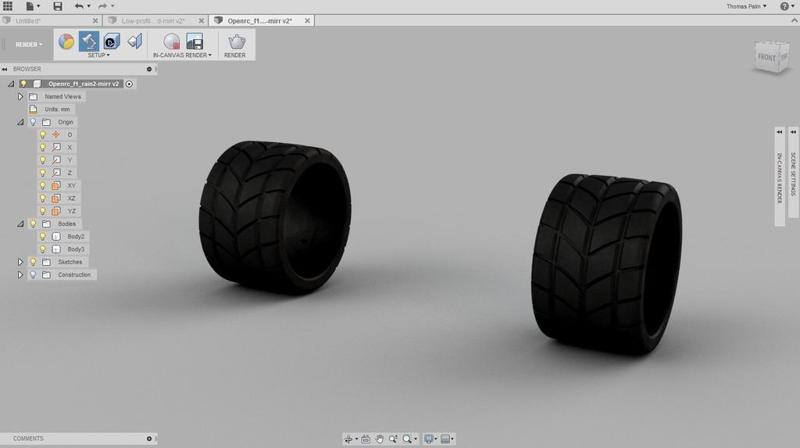Image resolution: width=800 pixels, height=448 pixels.
Task: Toggle Bodies folder visibility lightbulb
Action: pyautogui.click(x=33, y=224)
